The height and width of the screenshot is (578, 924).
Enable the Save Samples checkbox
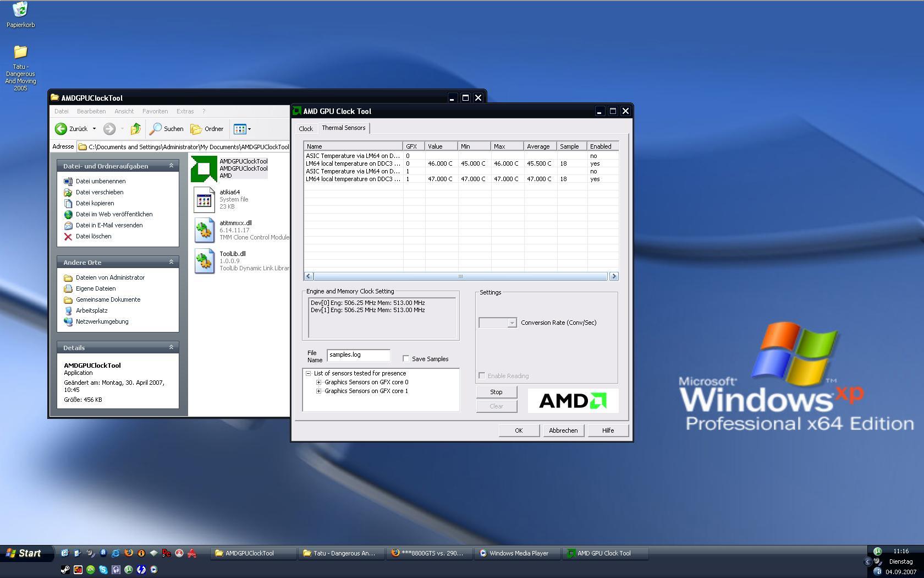pos(406,358)
